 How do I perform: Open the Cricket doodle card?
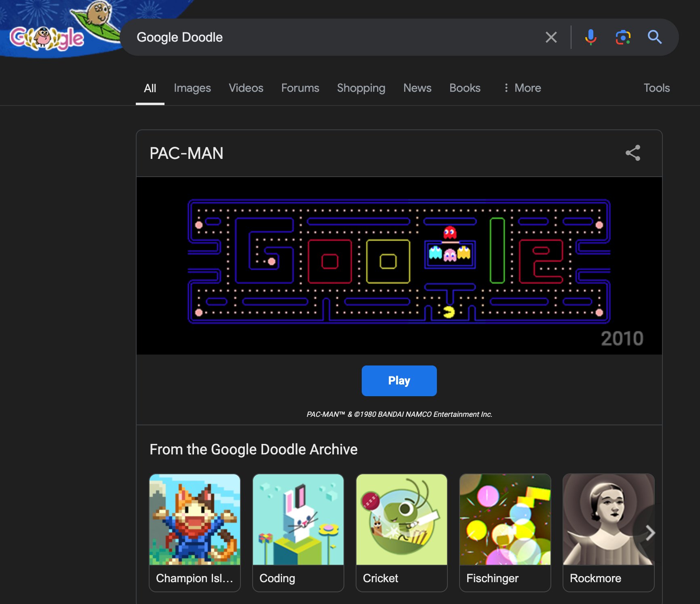tap(402, 532)
